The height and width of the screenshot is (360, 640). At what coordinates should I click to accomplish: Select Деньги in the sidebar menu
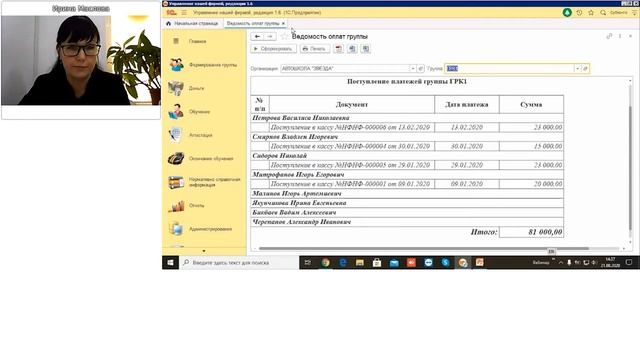(196, 88)
